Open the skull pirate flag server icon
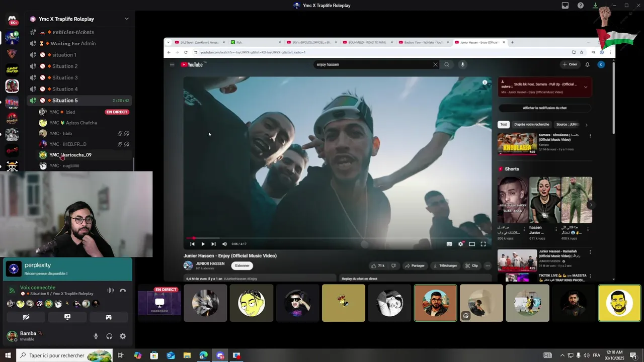644x362 pixels. pyautogui.click(x=12, y=166)
